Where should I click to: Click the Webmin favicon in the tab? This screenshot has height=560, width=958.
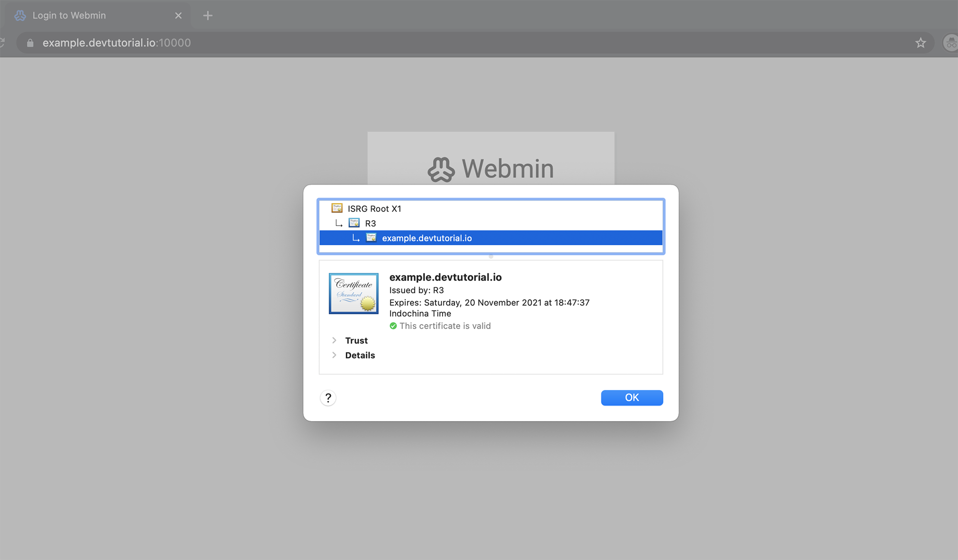[20, 15]
